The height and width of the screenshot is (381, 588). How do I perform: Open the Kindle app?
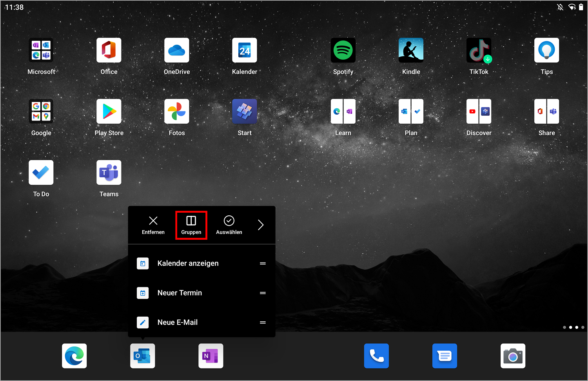coord(411,50)
